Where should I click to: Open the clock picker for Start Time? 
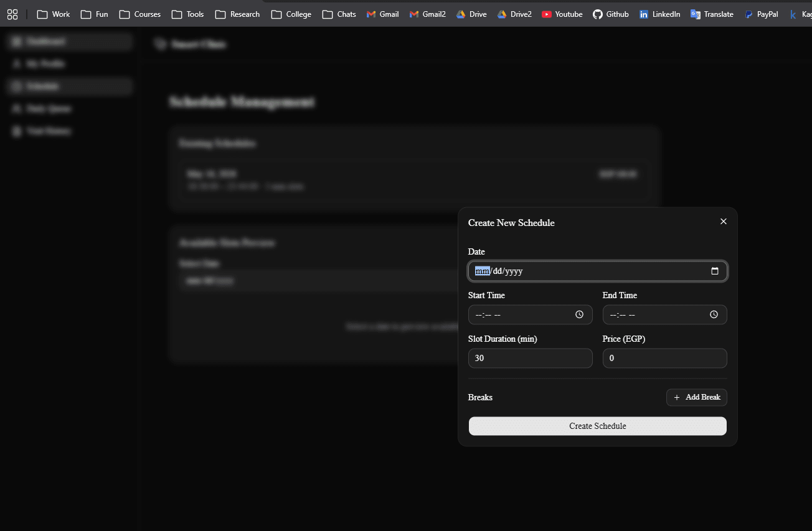tap(580, 315)
